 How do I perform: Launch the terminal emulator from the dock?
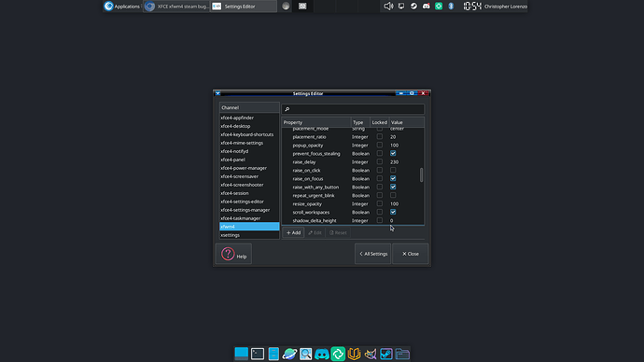tap(258, 354)
